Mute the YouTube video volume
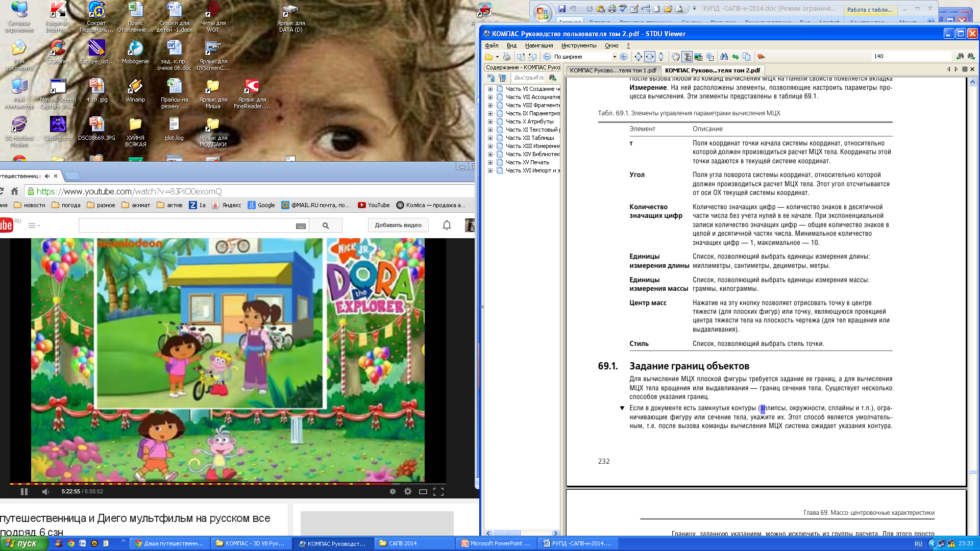This screenshot has height=551, width=980. pyautogui.click(x=45, y=491)
